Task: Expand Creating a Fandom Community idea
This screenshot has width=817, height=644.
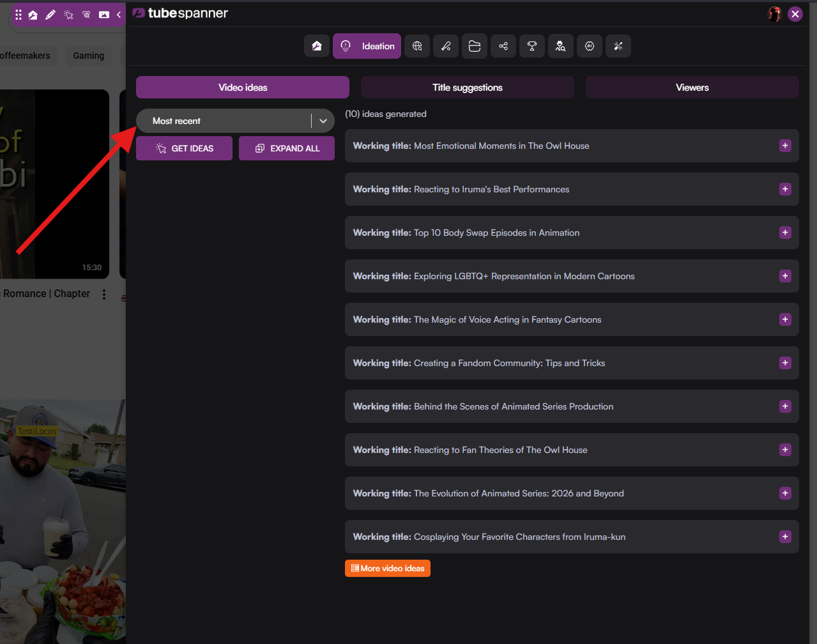Action: (x=786, y=363)
